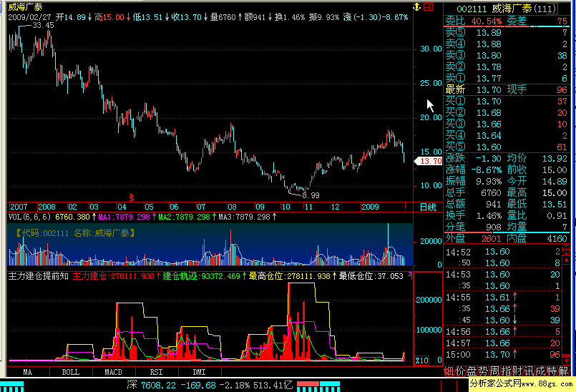Click the yellow anchor icon above chart
The width and height of the screenshot is (576, 392).
pos(417,7)
